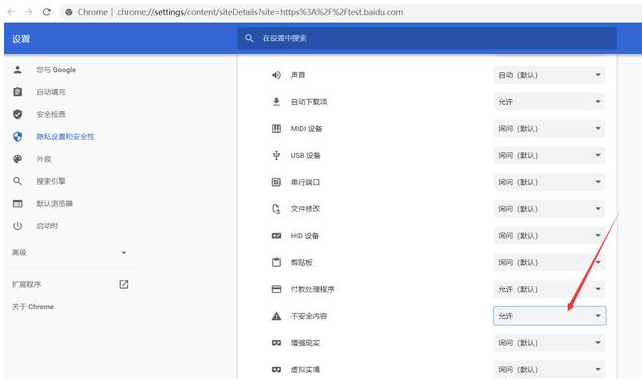The height and width of the screenshot is (379, 642).
Task: Focus the 在设置中搜索 search field
Action: pos(427,38)
